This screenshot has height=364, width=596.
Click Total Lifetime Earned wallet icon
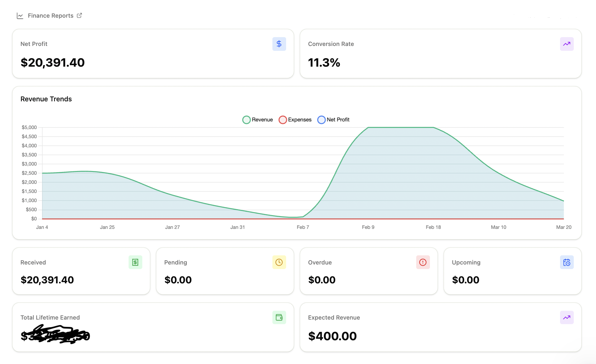click(x=279, y=317)
